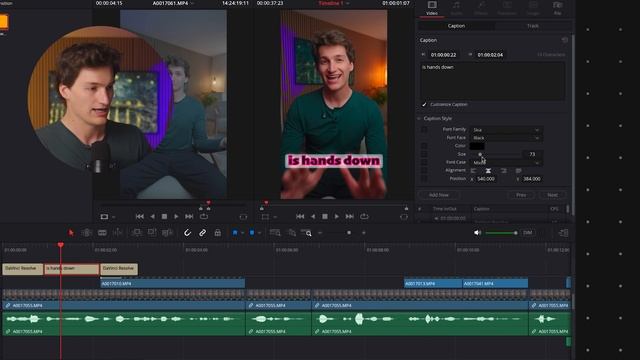Click the Replace clip toolbar icon
The image size is (640, 360).
(x=167, y=233)
